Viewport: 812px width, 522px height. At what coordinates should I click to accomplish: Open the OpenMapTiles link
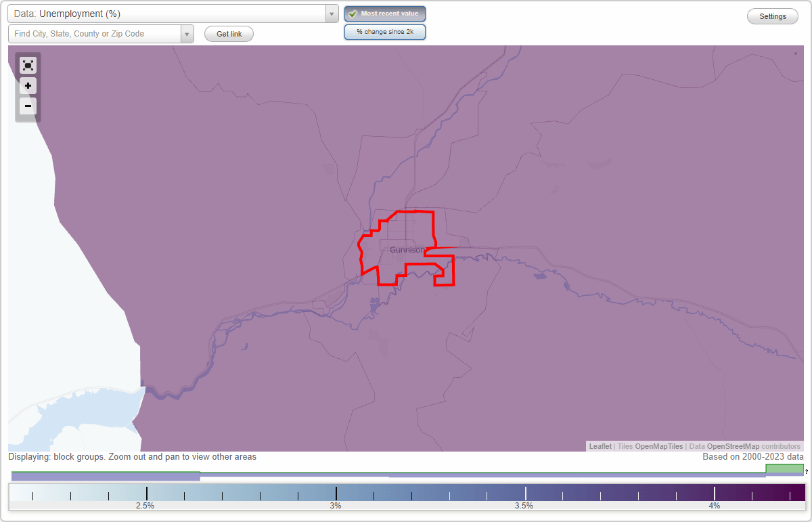660,446
